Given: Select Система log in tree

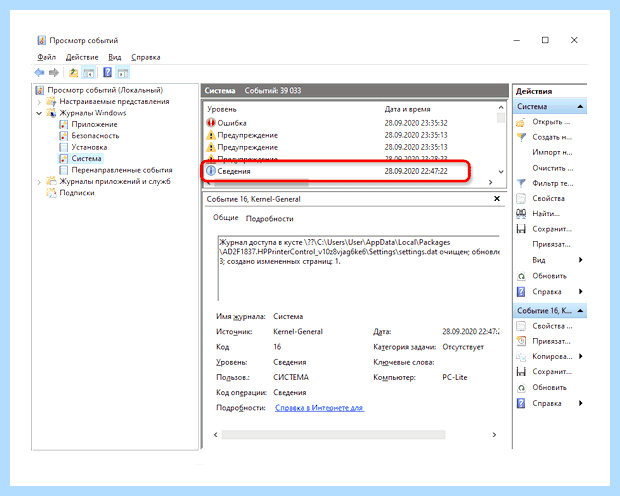Looking at the screenshot, I should 86,159.
